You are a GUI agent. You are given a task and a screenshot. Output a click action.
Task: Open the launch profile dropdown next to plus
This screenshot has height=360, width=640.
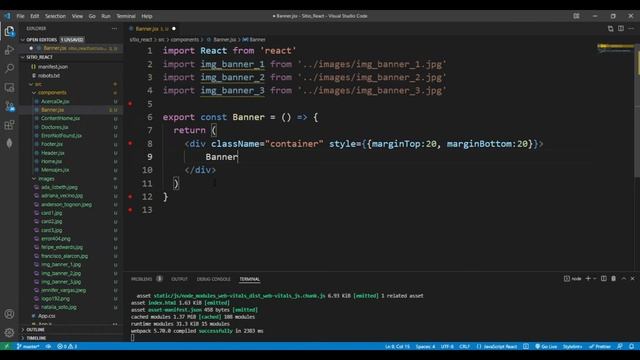tap(595, 278)
